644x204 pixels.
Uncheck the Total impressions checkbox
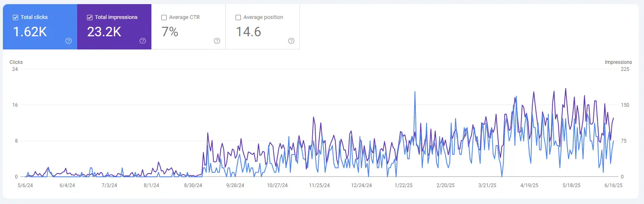[x=90, y=17]
